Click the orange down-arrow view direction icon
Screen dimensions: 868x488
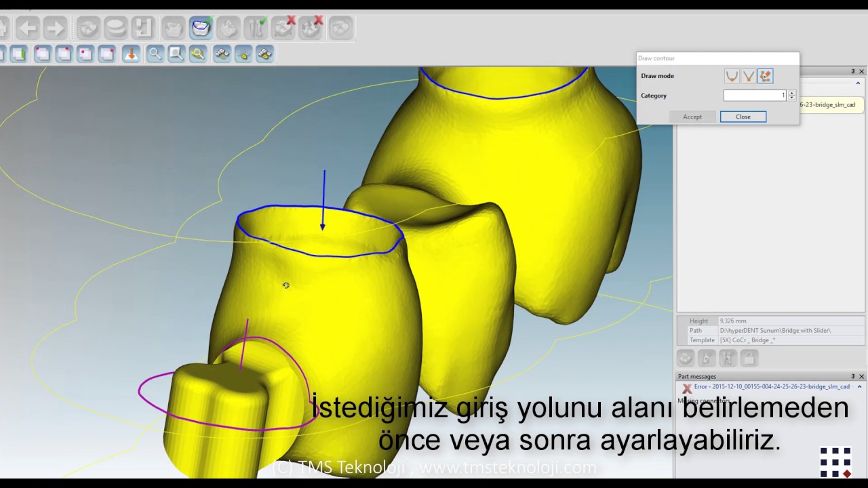coord(131,54)
